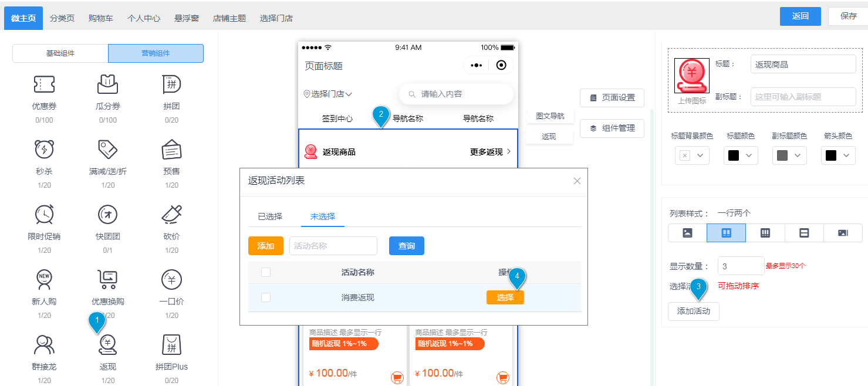The width and height of the screenshot is (868, 386).
Task: Pick the 砍价 bargain component icon
Action: tap(171, 215)
